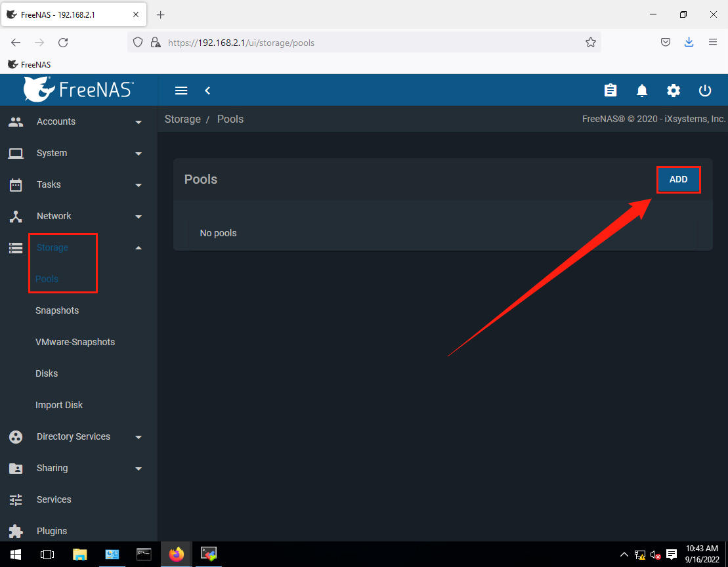Open Disks under Storage
Screen dimensions: 728x567
tap(47, 373)
